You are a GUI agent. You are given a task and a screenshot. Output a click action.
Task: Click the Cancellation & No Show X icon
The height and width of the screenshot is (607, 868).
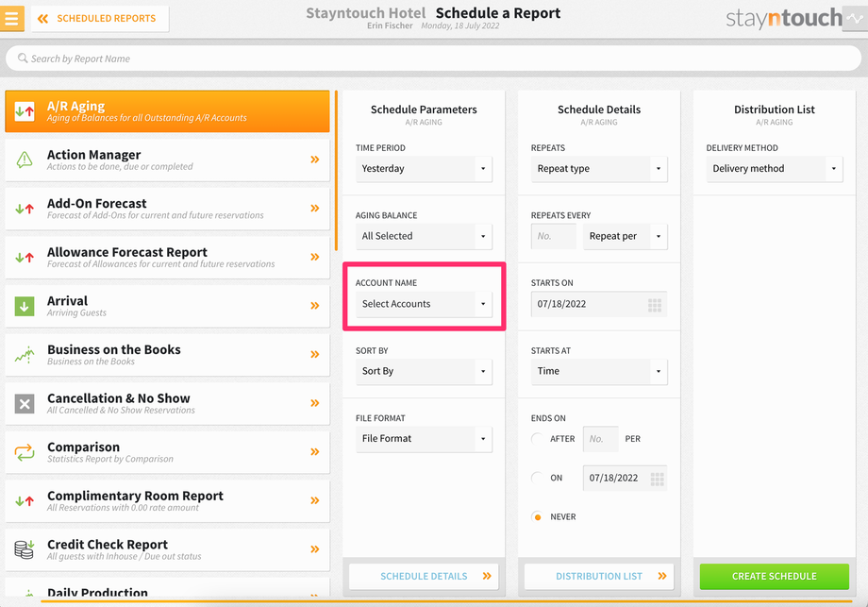(x=25, y=404)
